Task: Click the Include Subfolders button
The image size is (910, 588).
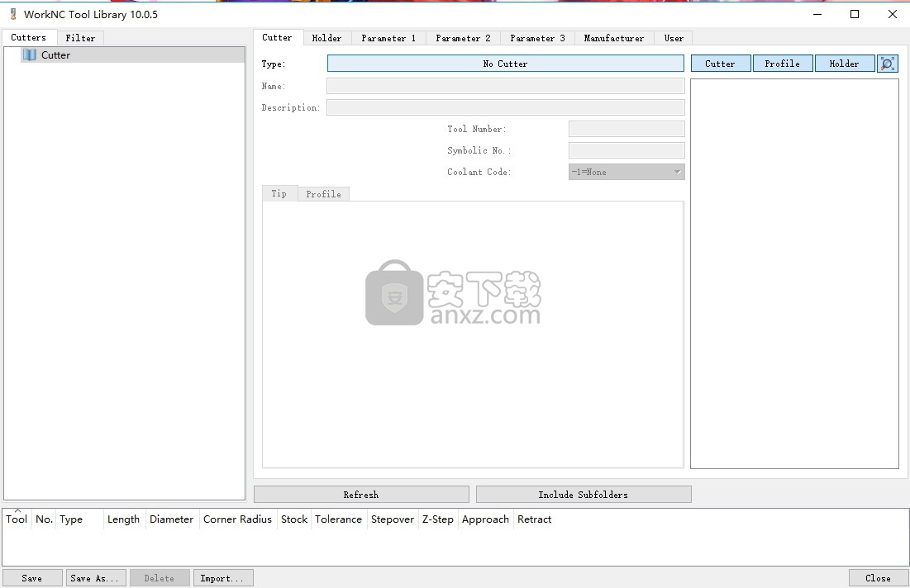Action: [x=584, y=495]
